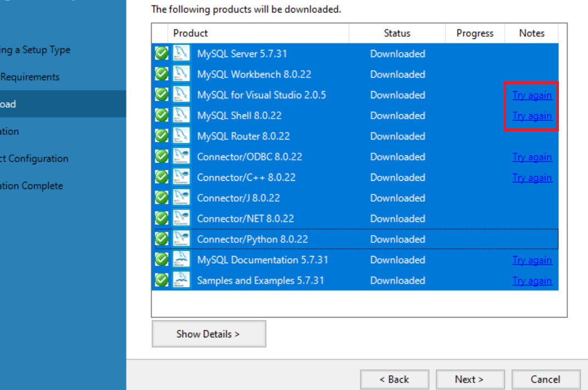Image resolution: width=588 pixels, height=390 pixels.
Task: Click green checkmark for MySQL Workbench 8.0.22
Action: tap(161, 74)
